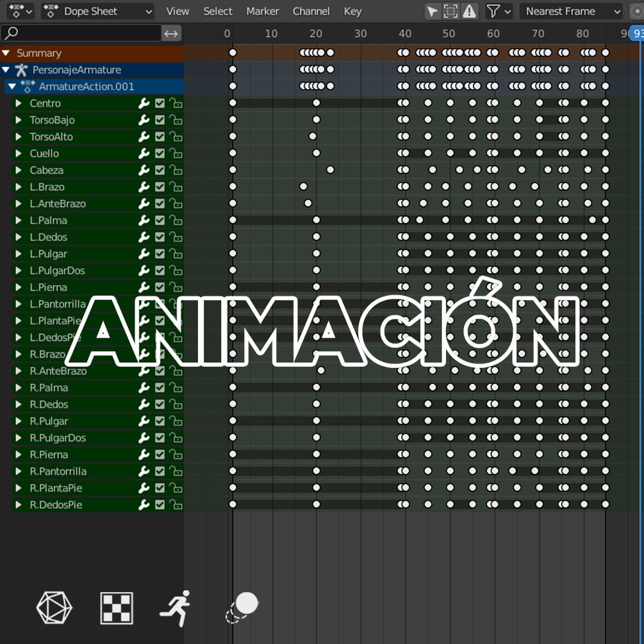Toggle the Cabeza mute checkbox
The height and width of the screenshot is (644, 644).
point(160,170)
